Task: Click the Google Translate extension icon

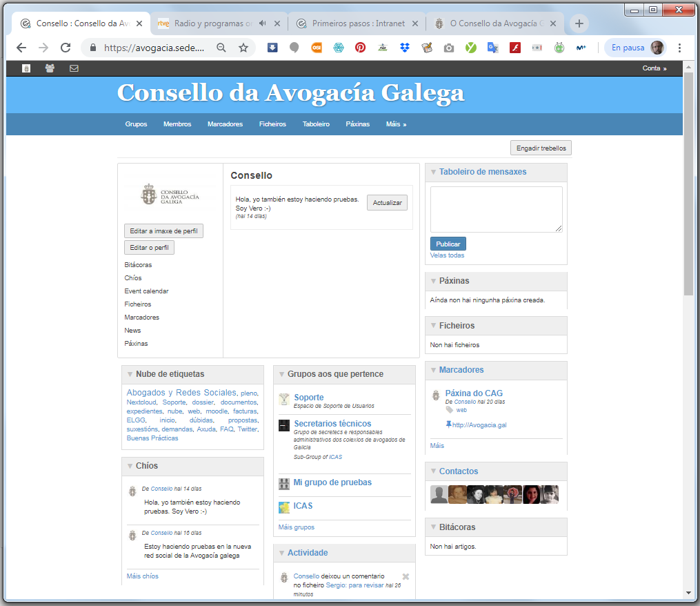Action: [x=492, y=48]
